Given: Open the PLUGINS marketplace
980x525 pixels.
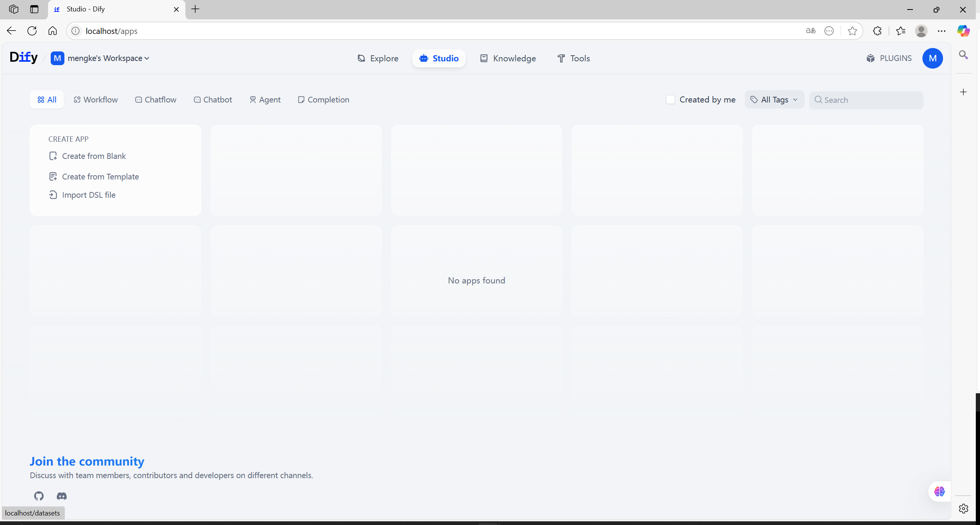Looking at the screenshot, I should pyautogui.click(x=889, y=58).
